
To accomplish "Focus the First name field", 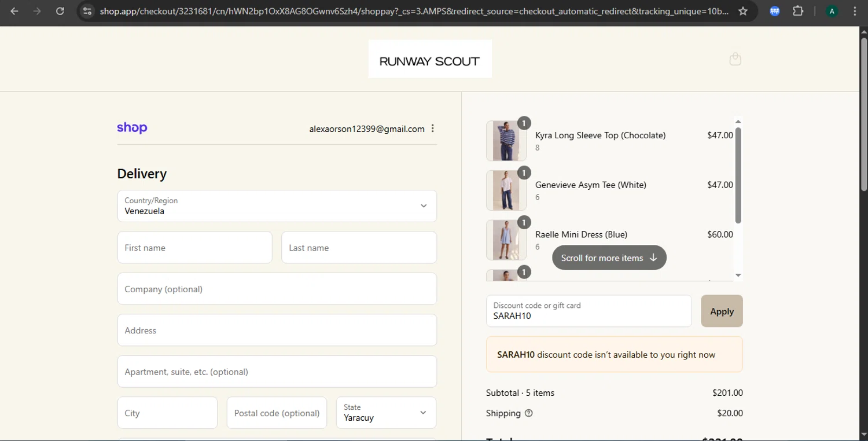I will pyautogui.click(x=194, y=248).
